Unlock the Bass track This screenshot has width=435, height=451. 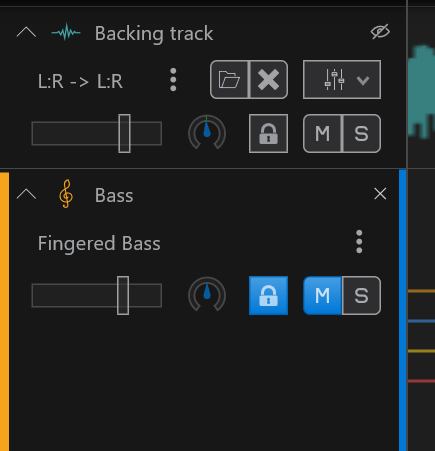[x=269, y=295]
